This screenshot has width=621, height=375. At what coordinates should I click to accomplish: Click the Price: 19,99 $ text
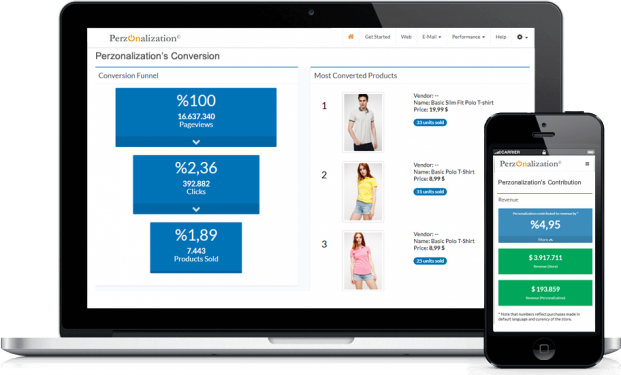click(431, 110)
